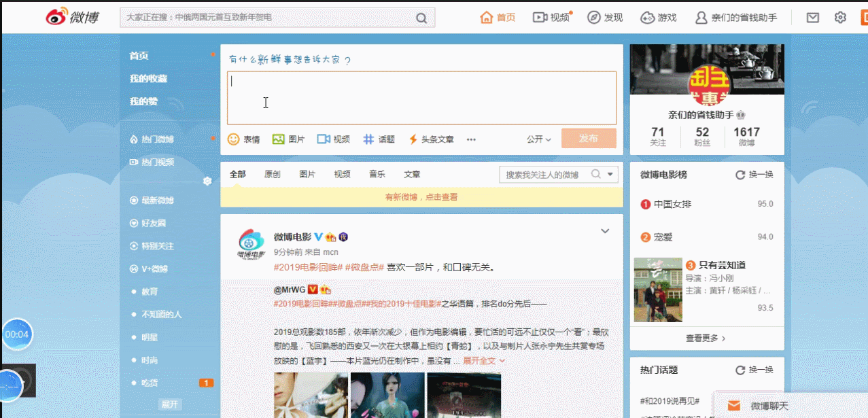Open 最新微博 in left sidebar
This screenshot has width=868, height=418.
(152, 201)
